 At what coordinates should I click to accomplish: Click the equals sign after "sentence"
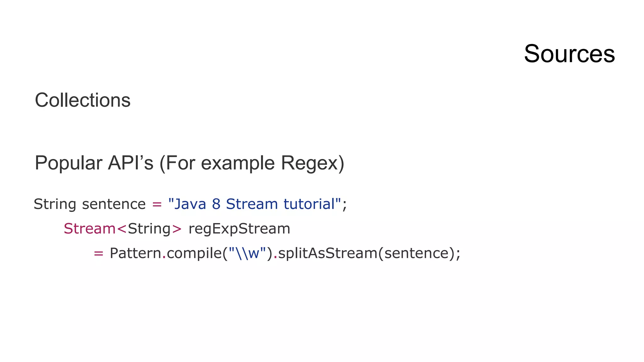click(157, 204)
